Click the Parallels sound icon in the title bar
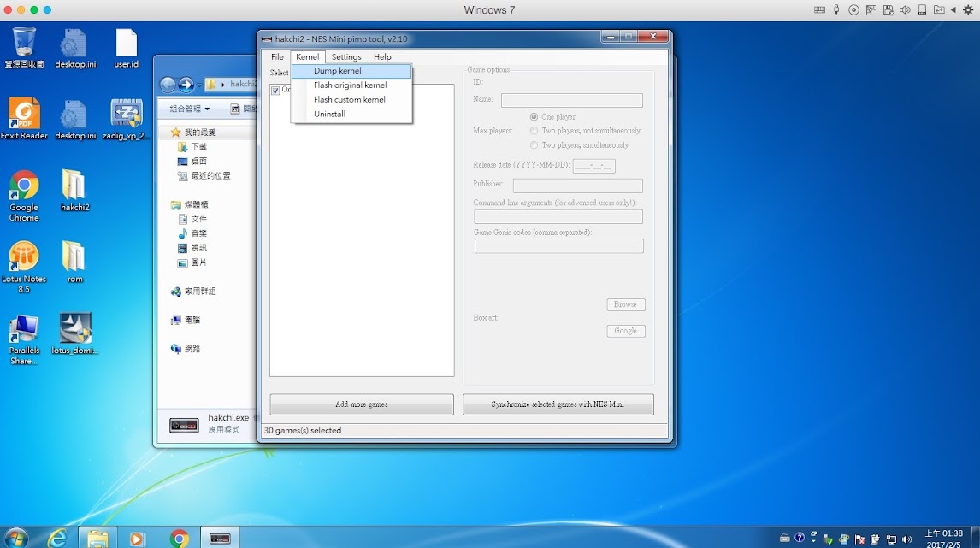This screenshot has width=980, height=548. 905,10
